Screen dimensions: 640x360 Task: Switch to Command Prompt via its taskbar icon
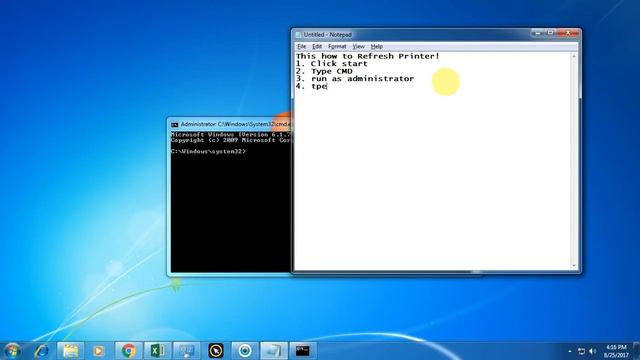pyautogui.click(x=303, y=351)
